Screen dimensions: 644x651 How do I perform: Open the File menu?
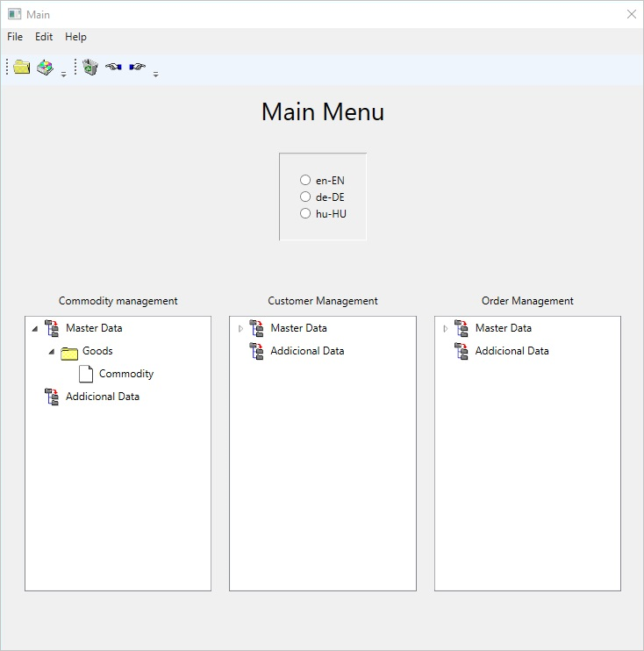click(x=15, y=37)
